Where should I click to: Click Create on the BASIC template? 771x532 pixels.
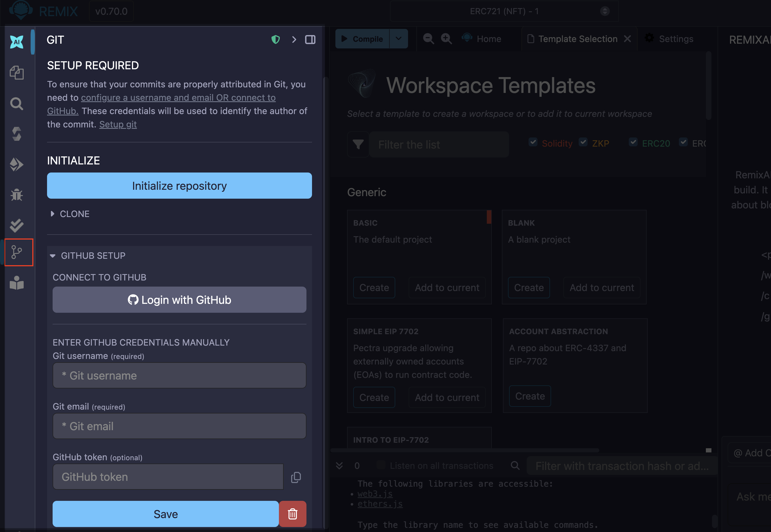[374, 287]
